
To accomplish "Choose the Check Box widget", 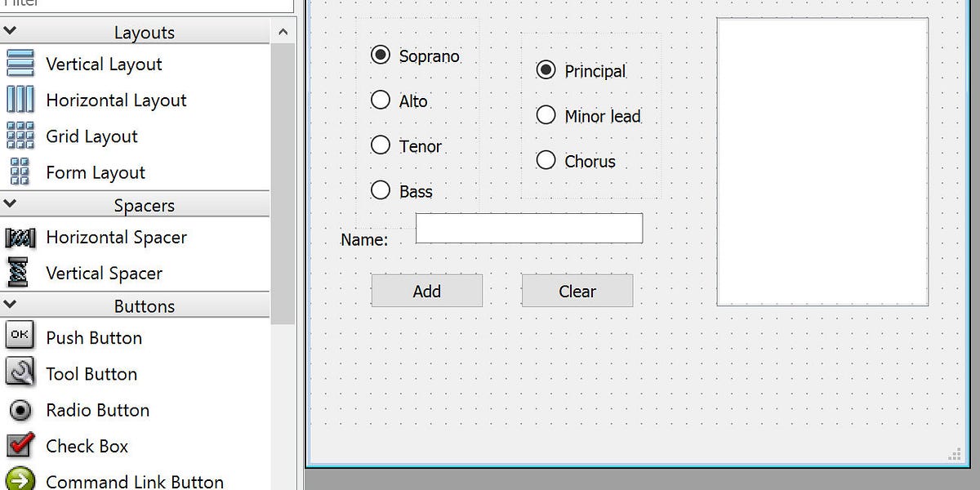I will tap(86, 446).
